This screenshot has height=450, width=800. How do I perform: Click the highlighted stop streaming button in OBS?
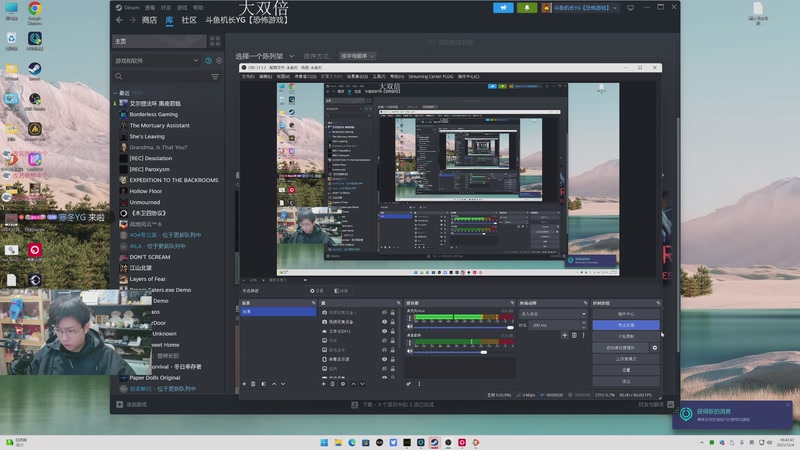pyautogui.click(x=626, y=325)
